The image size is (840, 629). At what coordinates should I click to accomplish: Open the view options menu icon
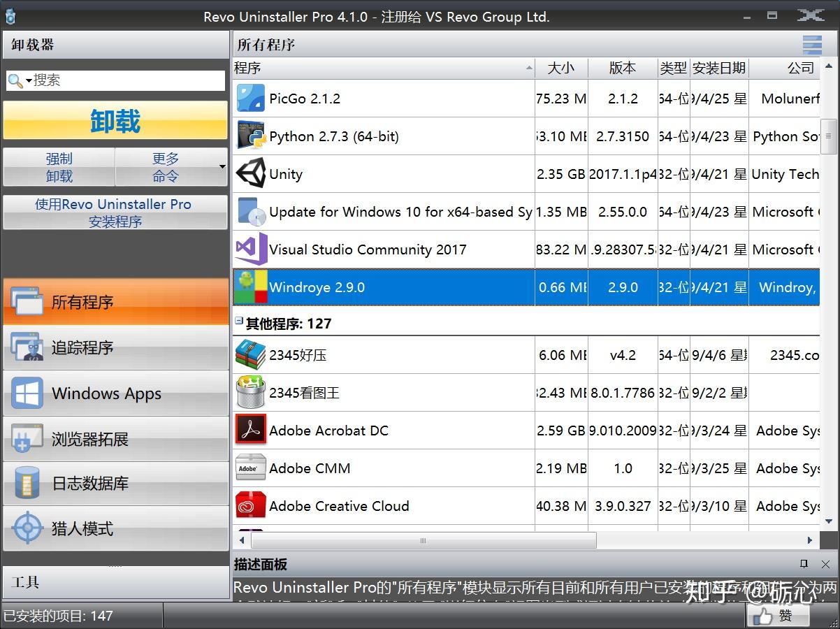coord(812,45)
